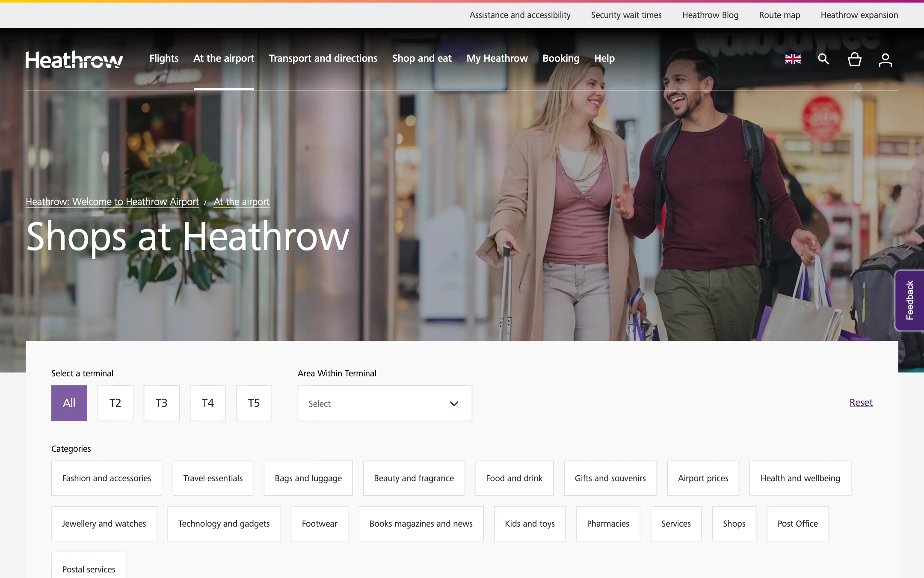Filter shops by T2
The image size is (924, 578).
[115, 403]
